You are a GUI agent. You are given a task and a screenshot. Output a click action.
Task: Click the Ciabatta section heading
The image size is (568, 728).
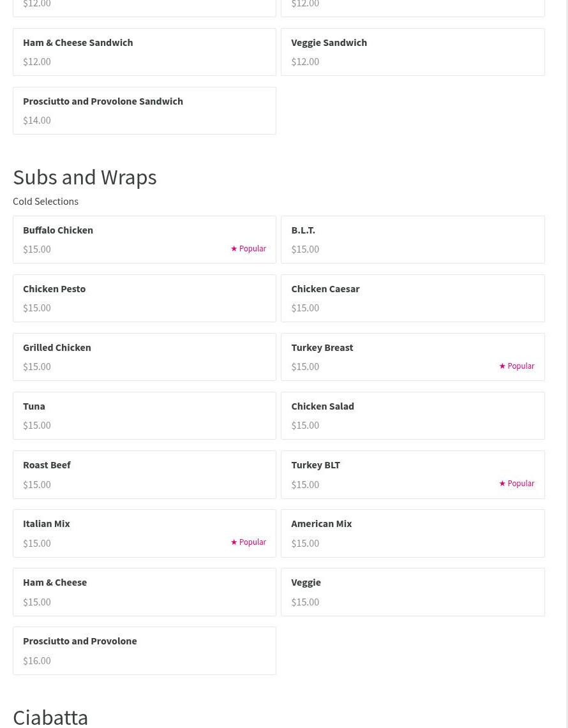click(50, 717)
